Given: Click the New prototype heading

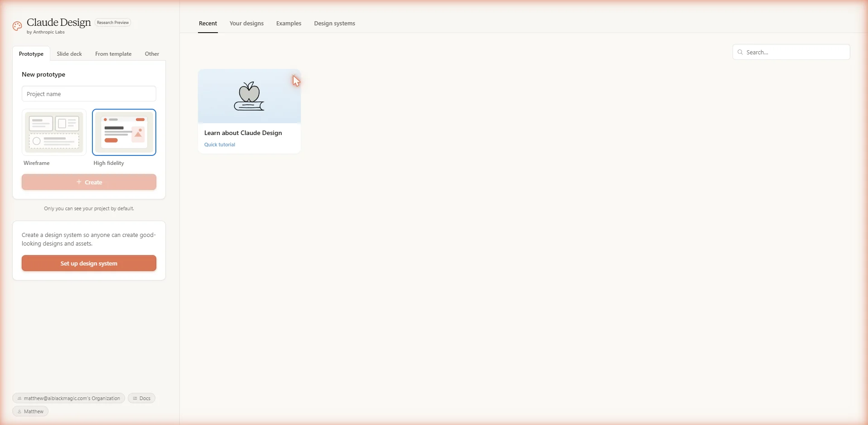Looking at the screenshot, I should click(43, 74).
